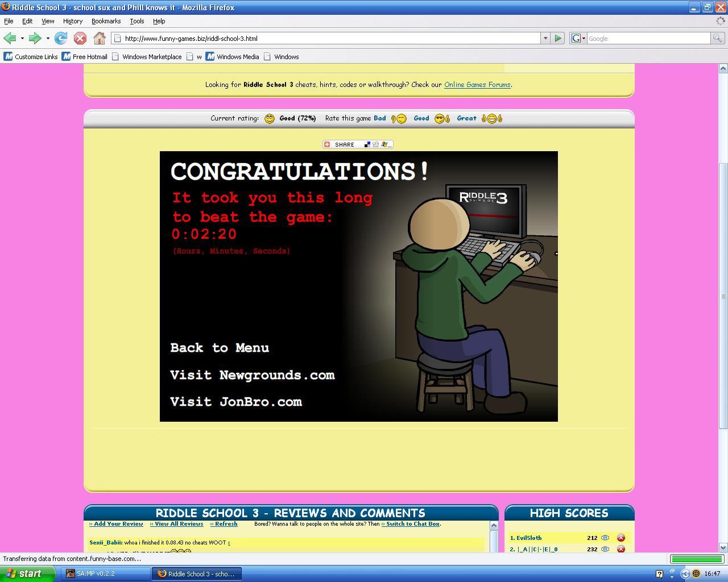This screenshot has width=728, height=582.
Task: Toggle the eye icon next to EvilSloth
Action: (605, 538)
